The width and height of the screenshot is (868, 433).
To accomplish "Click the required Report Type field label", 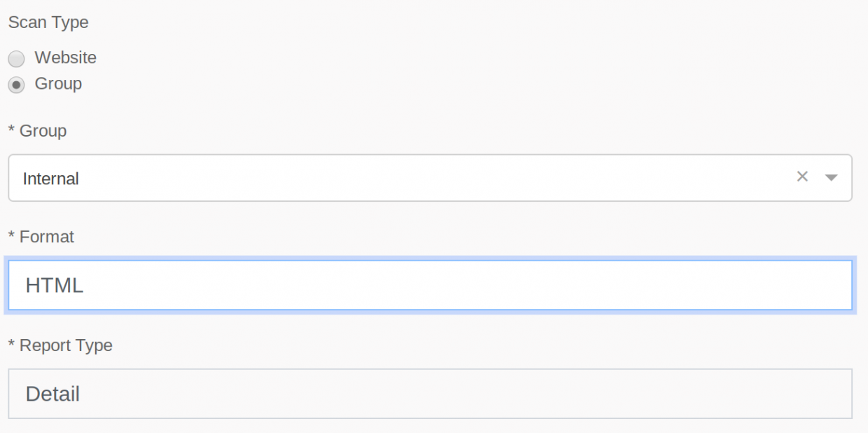I will 65,345.
